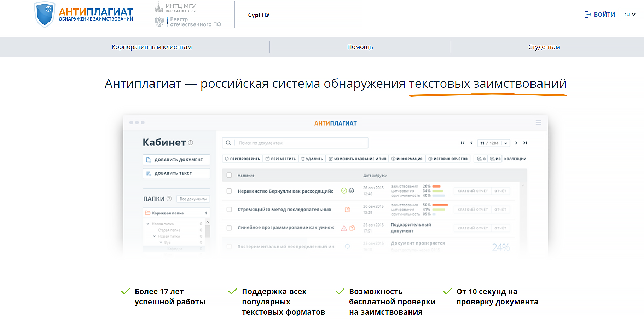Click the Корневая папка folder icon
Viewport: 644px width, 321px height.
pyautogui.click(x=148, y=213)
